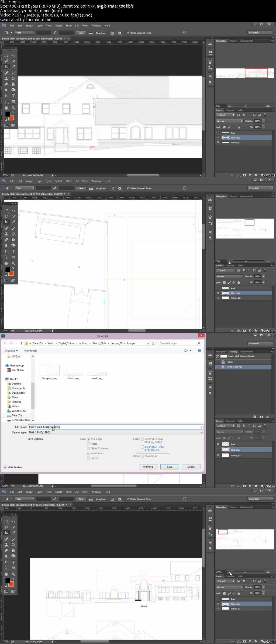This screenshot has height=644, width=276.
Task: Go back in the Save As dialog
Action: 5,343
